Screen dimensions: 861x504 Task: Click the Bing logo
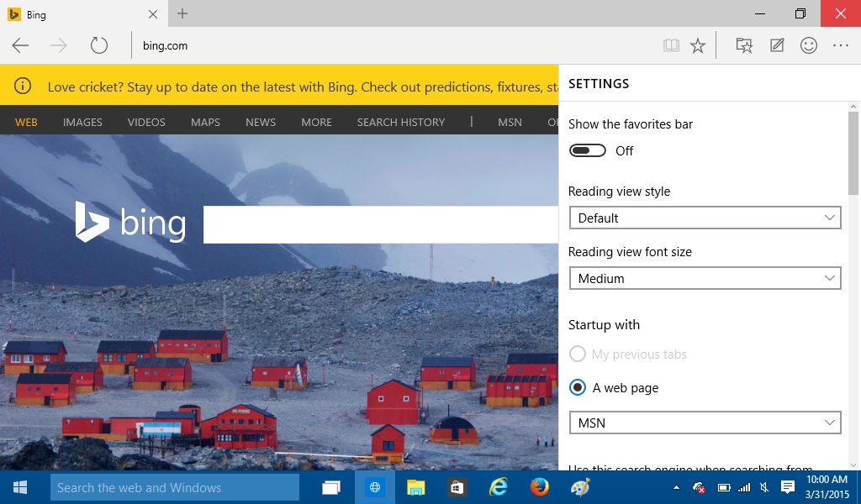pyautogui.click(x=132, y=223)
